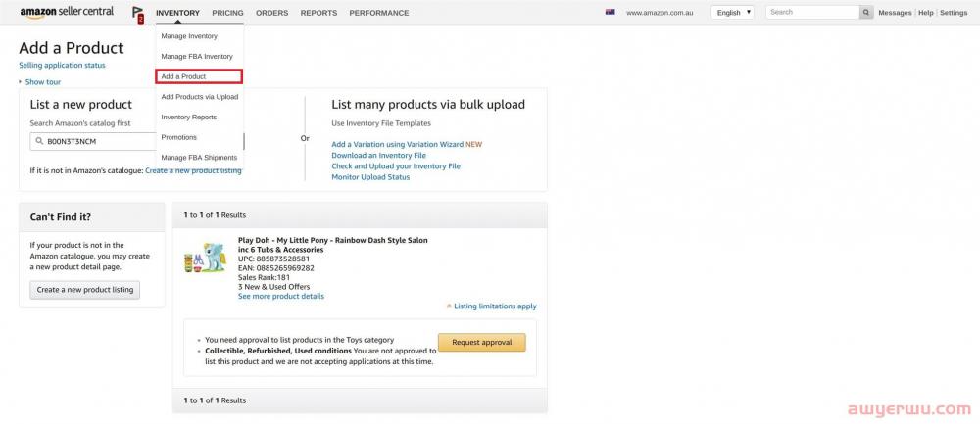Viewport: 980px width, 424px height.
Task: Click the Amazon Seller Central logo
Action: click(x=67, y=12)
